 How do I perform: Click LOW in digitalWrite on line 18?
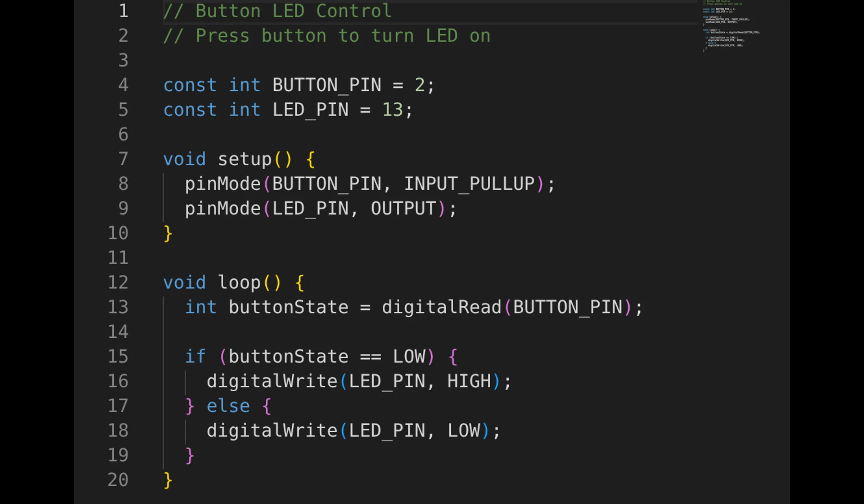point(464,431)
